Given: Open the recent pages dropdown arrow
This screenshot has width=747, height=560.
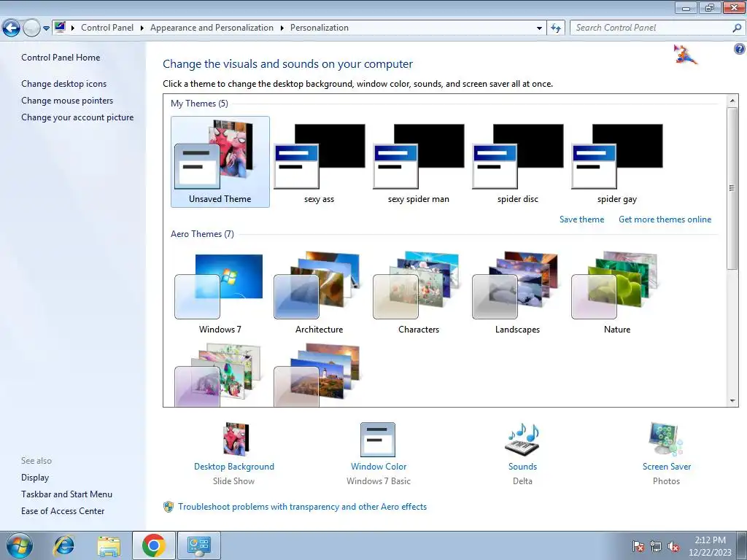Looking at the screenshot, I should 46,28.
